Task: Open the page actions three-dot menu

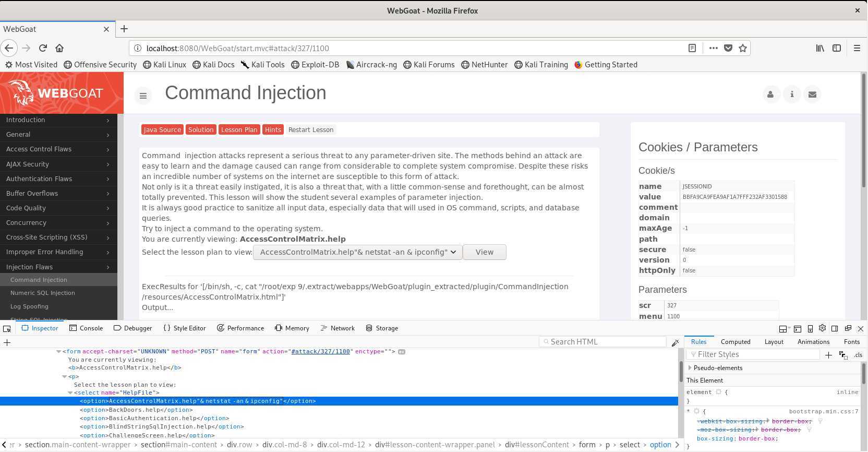Action: pos(713,48)
